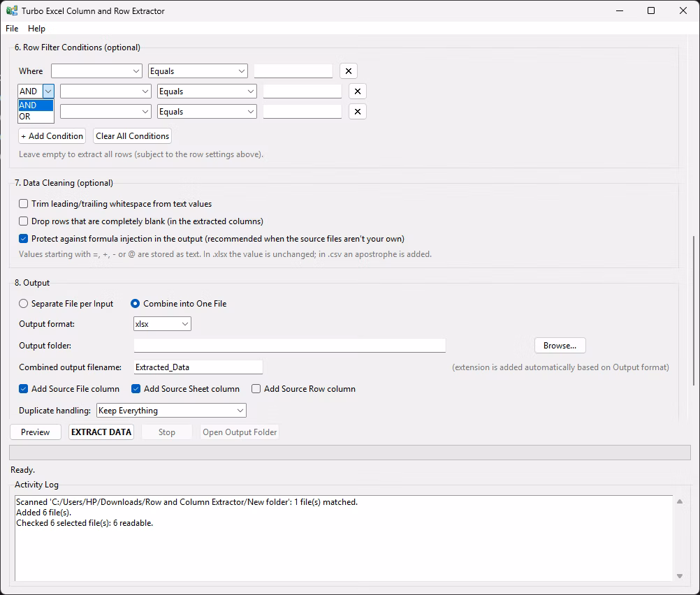700x595 pixels.
Task: Focus the Where row value field
Action: 293,71
